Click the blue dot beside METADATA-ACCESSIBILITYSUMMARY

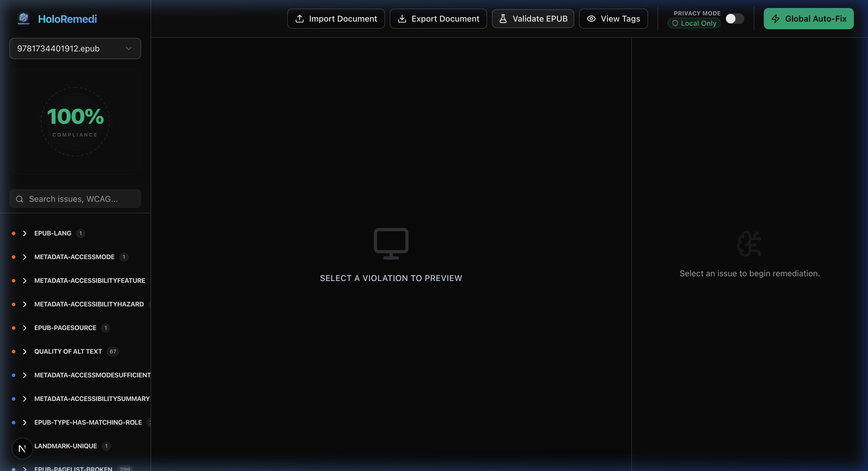14,399
